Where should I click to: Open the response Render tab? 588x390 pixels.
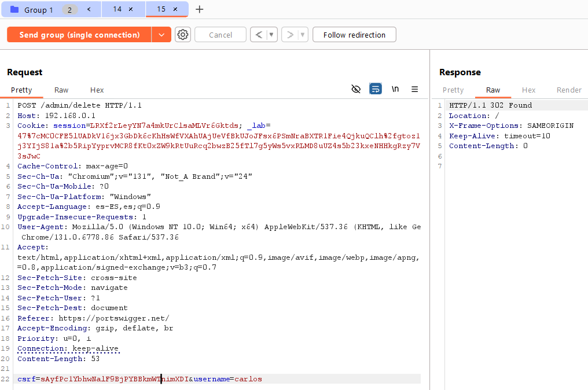click(569, 90)
